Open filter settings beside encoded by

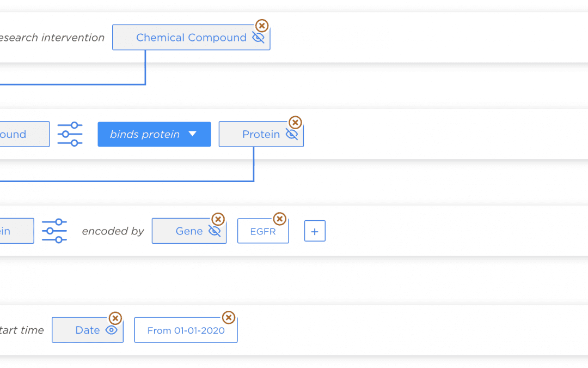click(x=54, y=231)
